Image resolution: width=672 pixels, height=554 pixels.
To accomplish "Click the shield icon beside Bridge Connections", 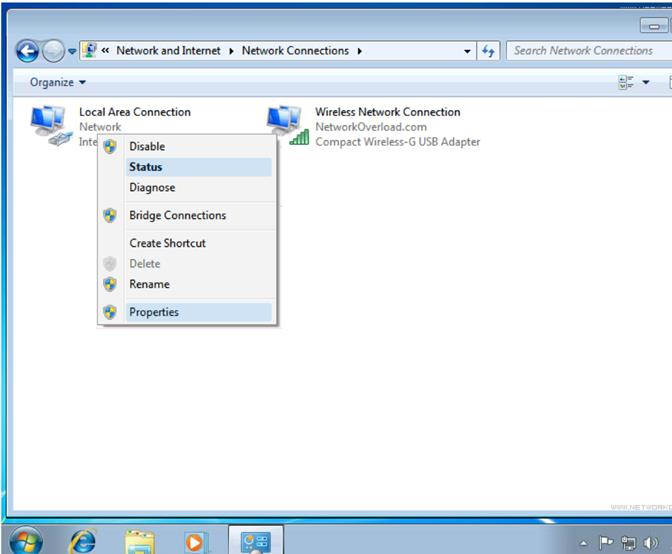I will click(x=110, y=216).
